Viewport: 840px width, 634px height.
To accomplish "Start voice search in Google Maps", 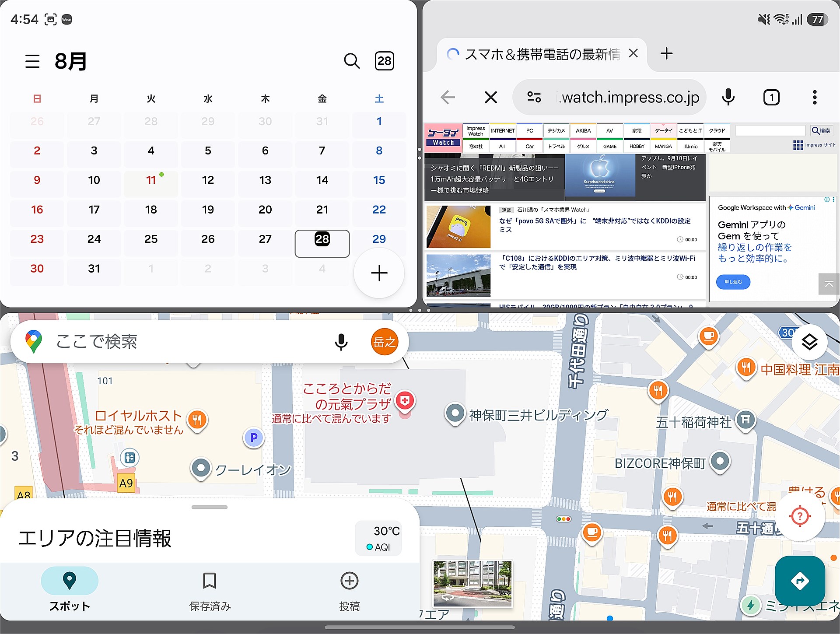I will pyautogui.click(x=341, y=342).
